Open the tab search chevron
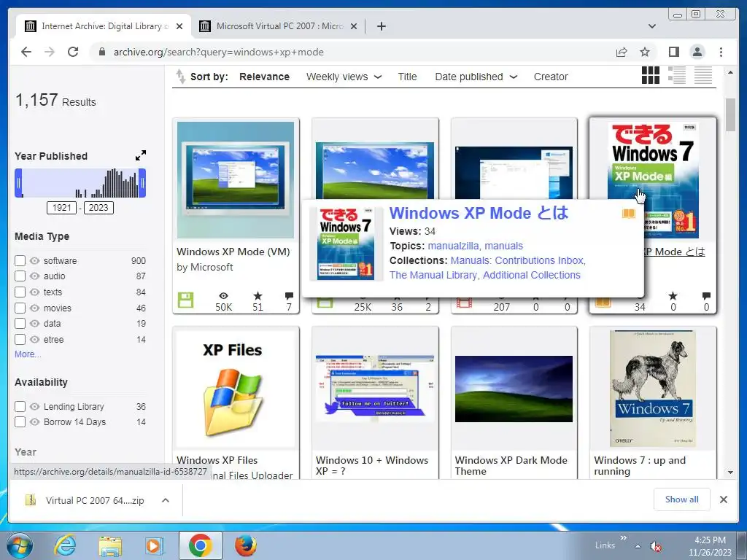This screenshot has height=560, width=747. click(651, 26)
